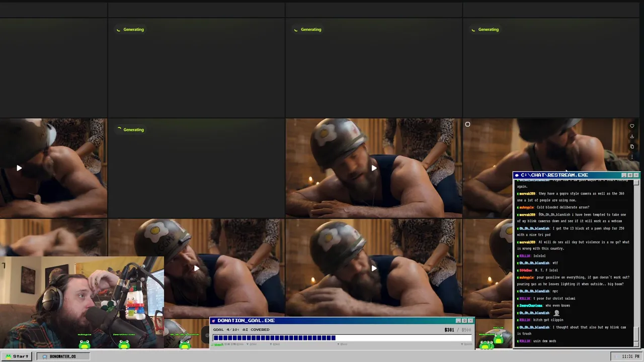Click the chat bubble icon in CHAT\RESTREAM.EXE title

tap(517, 175)
